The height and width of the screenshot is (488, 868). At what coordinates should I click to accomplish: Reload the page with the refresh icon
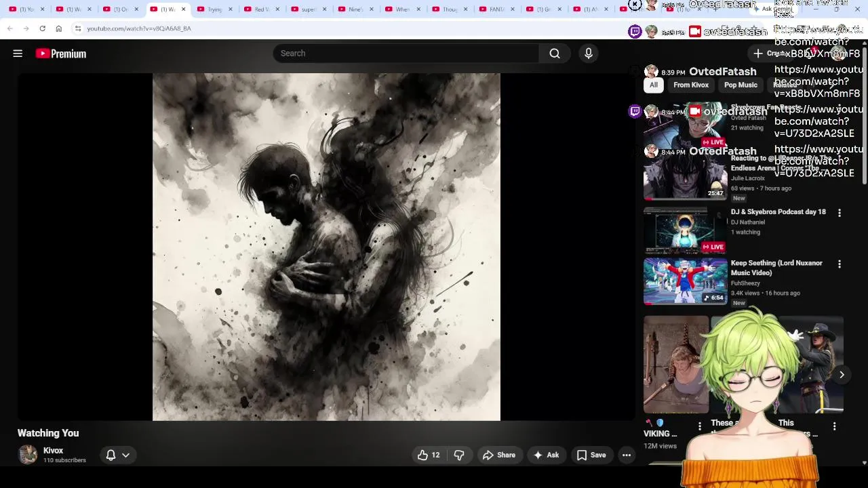[x=42, y=28]
